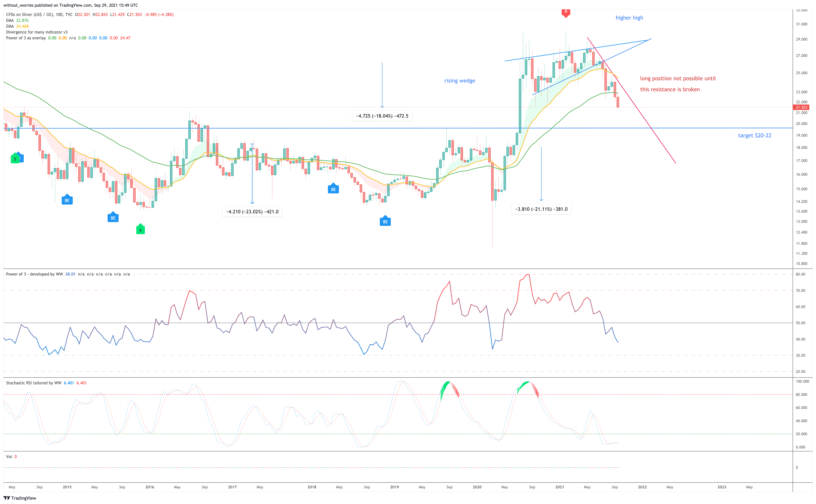The image size is (816, 504).
Task: Click the 25.000 price axis label
Action: [801, 73]
